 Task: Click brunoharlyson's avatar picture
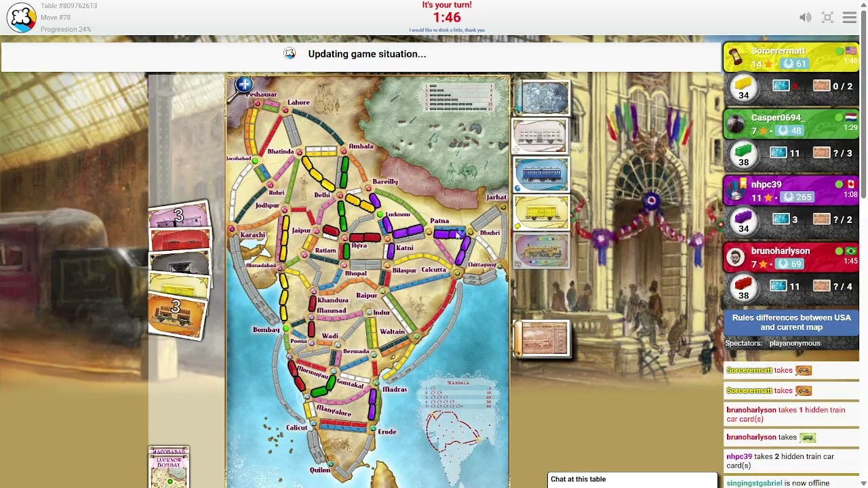point(736,257)
